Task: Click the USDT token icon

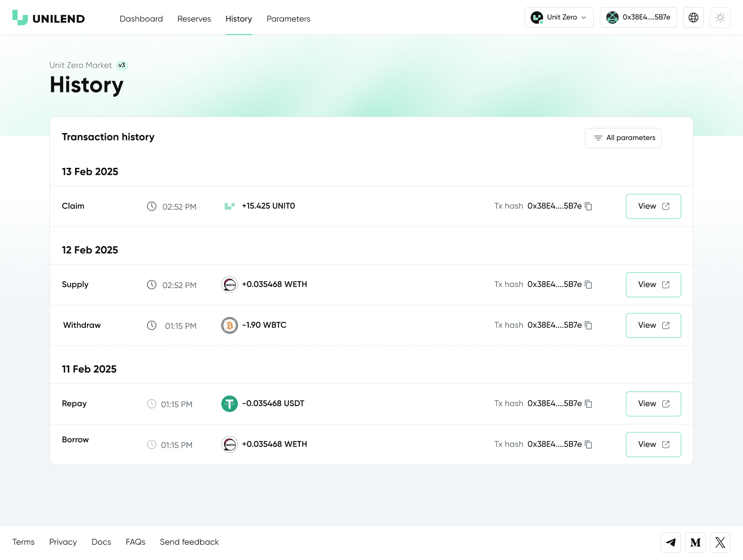Action: [x=229, y=404]
